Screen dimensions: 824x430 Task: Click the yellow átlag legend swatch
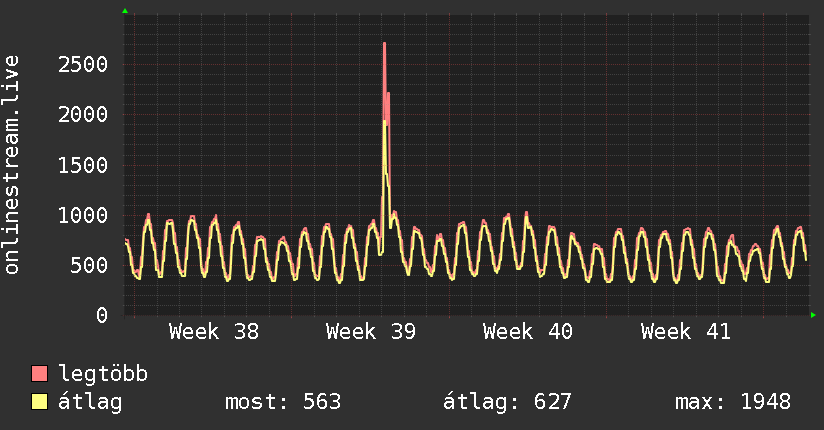point(39,401)
